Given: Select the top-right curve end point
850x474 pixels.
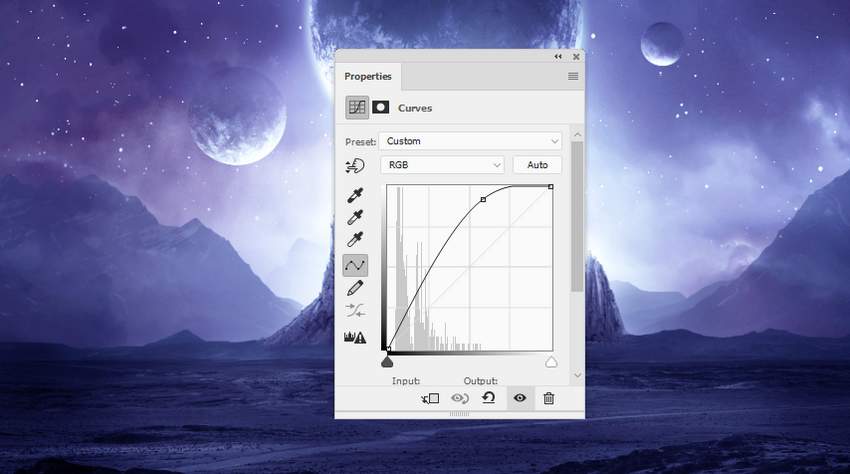Looking at the screenshot, I should pyautogui.click(x=551, y=187).
